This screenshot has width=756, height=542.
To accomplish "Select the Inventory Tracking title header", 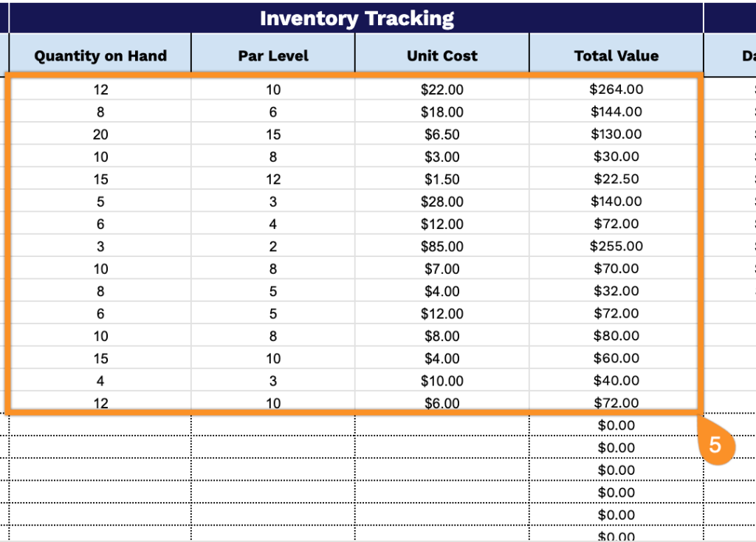I will [x=357, y=18].
